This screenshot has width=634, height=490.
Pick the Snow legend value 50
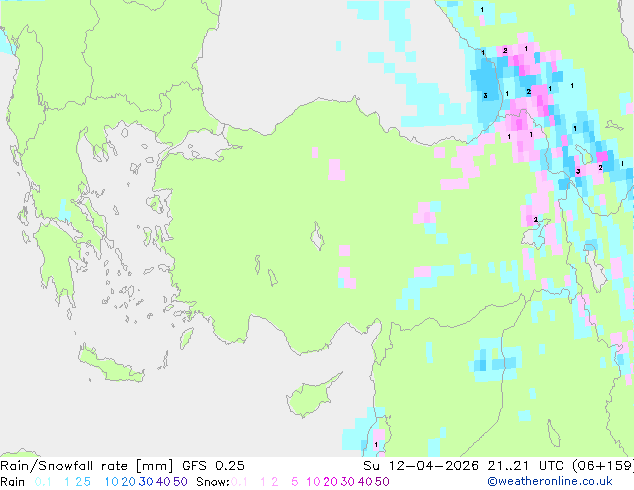383,482
